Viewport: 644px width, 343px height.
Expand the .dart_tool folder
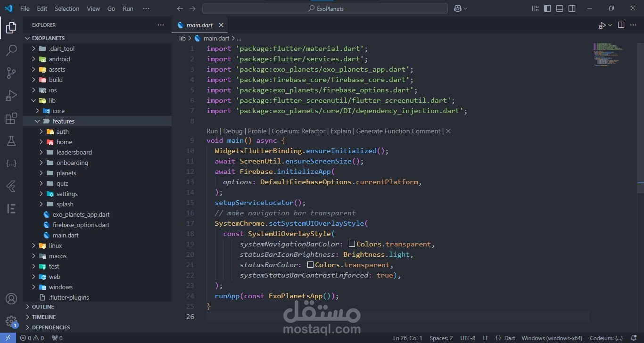point(33,49)
